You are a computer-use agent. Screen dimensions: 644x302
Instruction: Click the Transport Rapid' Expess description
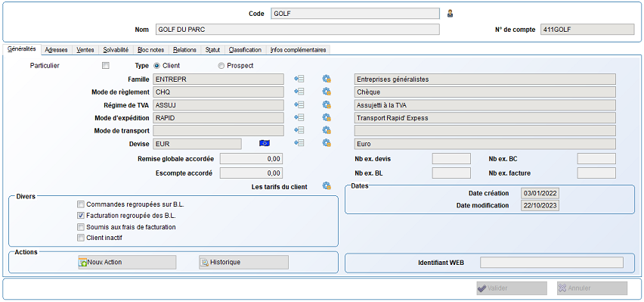pos(485,117)
